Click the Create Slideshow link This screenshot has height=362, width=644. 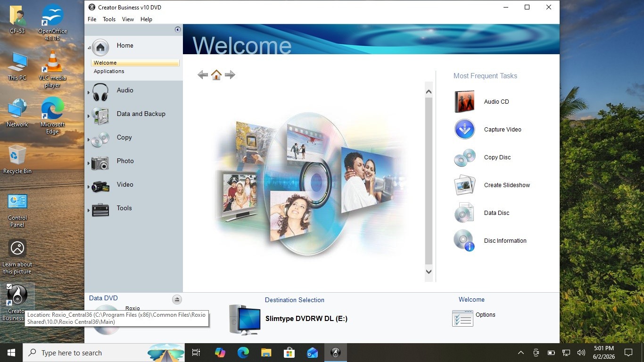[507, 185]
